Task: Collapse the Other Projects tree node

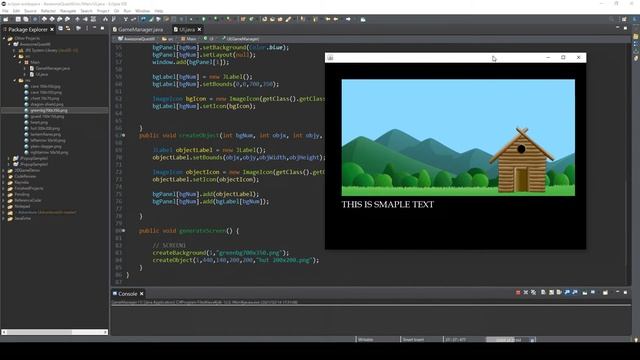Action: (x=4, y=38)
